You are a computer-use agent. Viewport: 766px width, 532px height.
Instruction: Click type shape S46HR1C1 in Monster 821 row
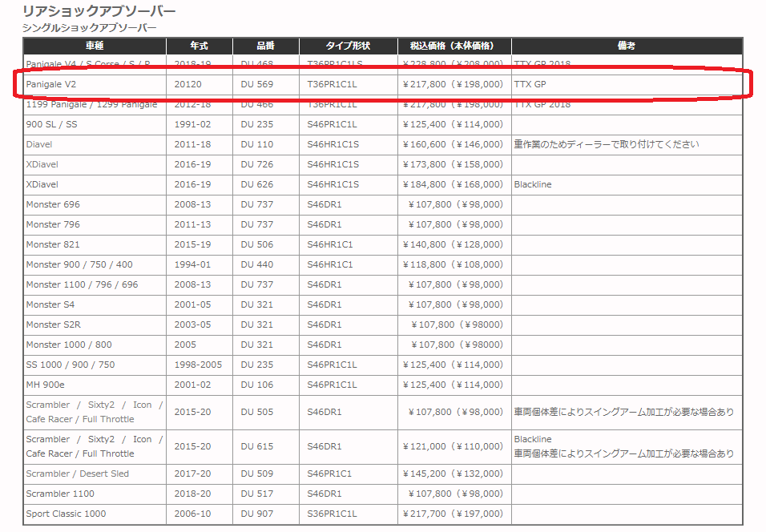329,244
